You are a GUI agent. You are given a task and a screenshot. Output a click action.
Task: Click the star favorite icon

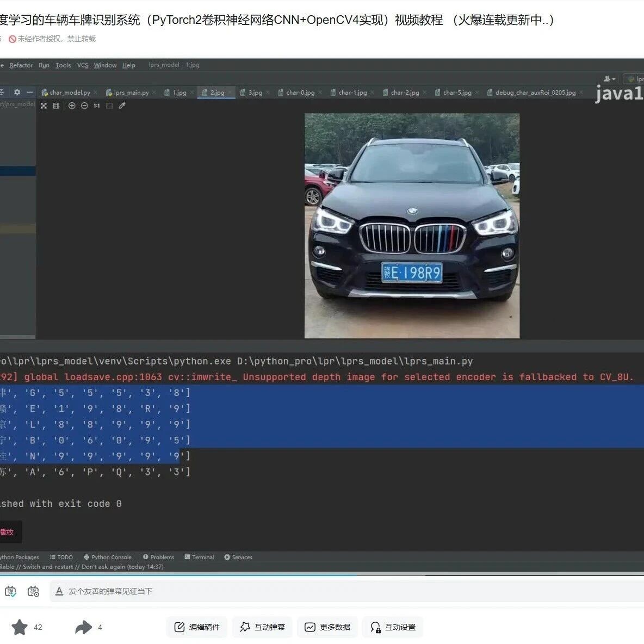pyautogui.click(x=19, y=627)
